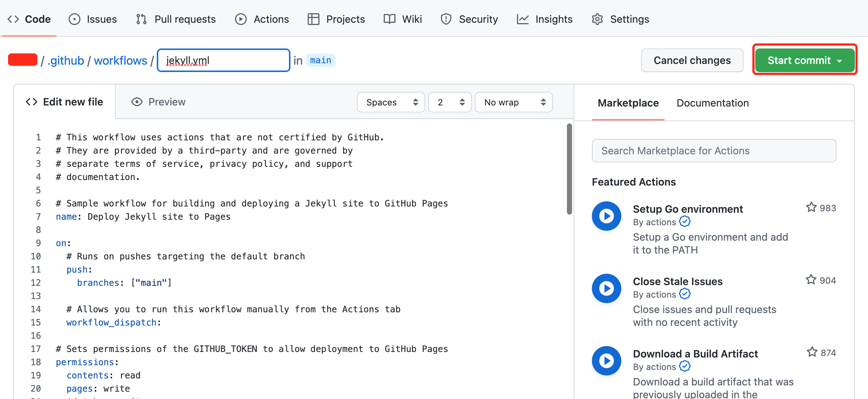Viewport: 868px width, 399px height.
Task: Open the No wrap line mode dropdown
Action: click(514, 102)
